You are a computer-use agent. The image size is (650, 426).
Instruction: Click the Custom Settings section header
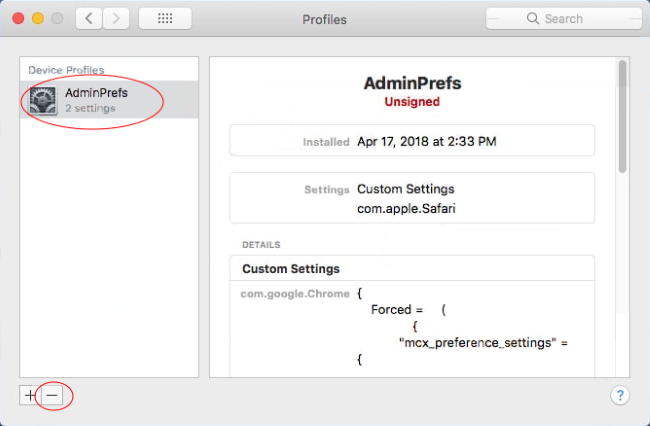click(x=291, y=269)
